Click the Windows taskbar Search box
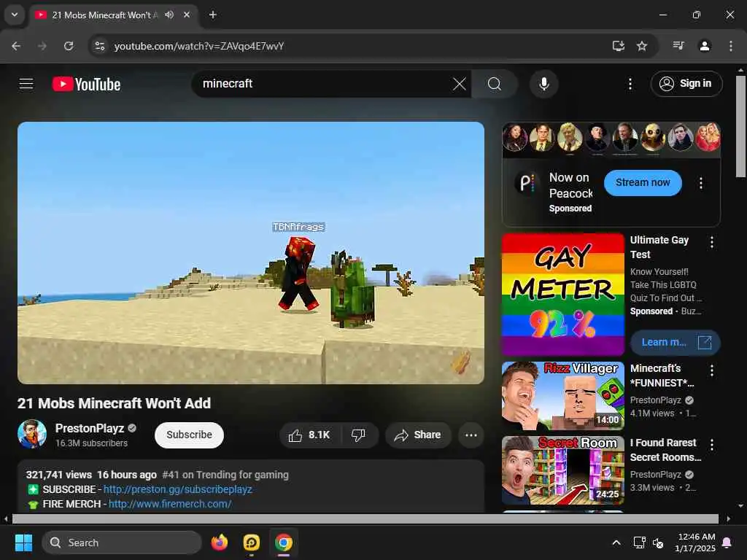Image resolution: width=747 pixels, height=560 pixels. pyautogui.click(x=122, y=542)
